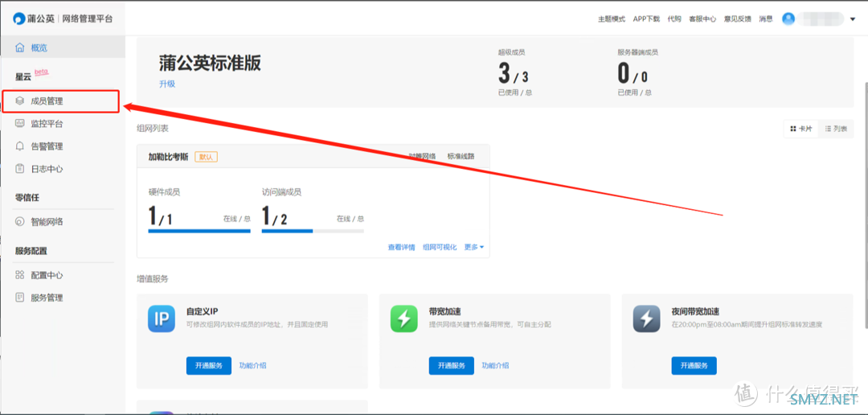Click 主题模式 in the top bar
This screenshot has height=415, width=868.
click(x=612, y=18)
